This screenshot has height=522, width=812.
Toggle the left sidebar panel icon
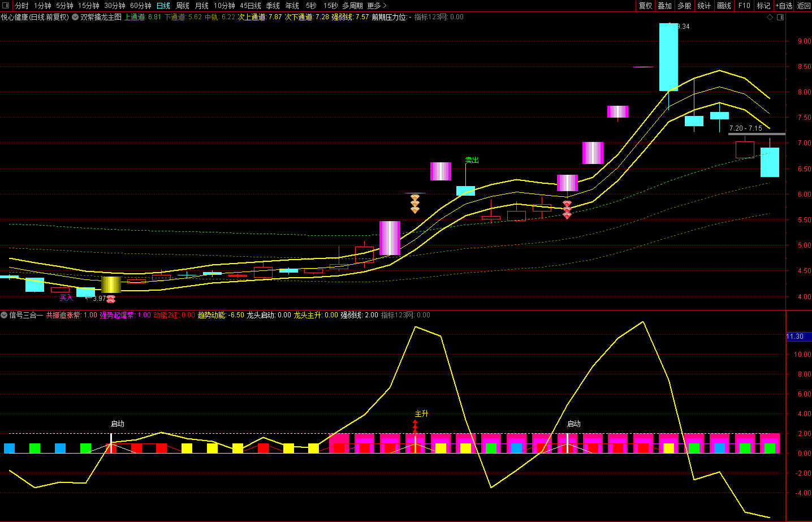[6, 6]
